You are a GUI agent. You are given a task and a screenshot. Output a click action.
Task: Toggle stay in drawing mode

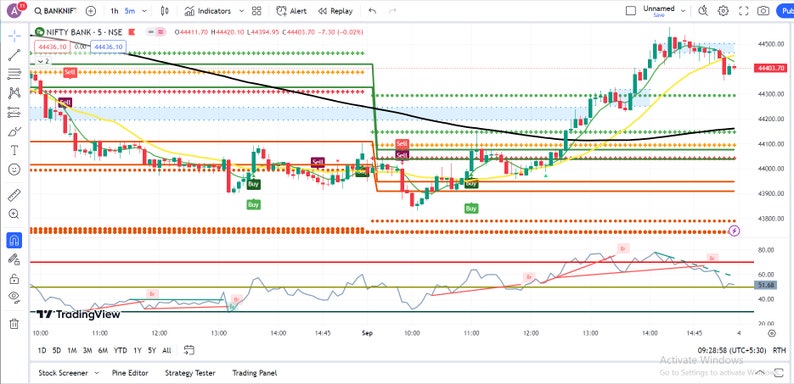tap(14, 259)
